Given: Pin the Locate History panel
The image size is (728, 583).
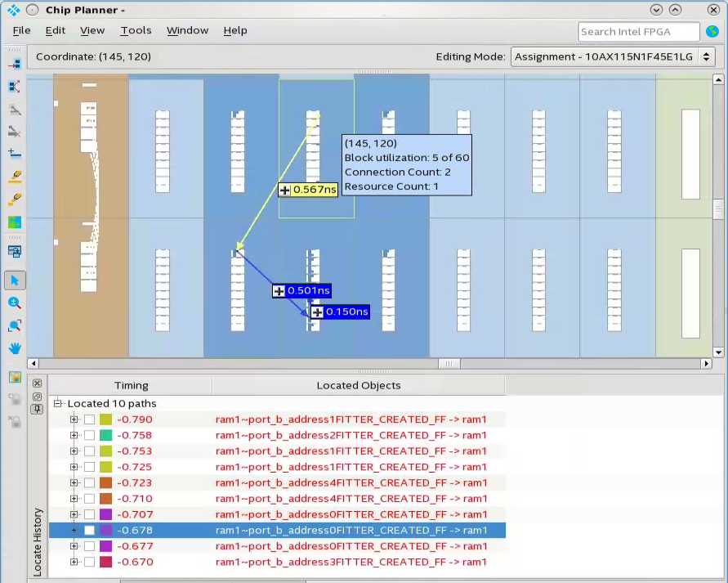Looking at the screenshot, I should coord(38,409).
